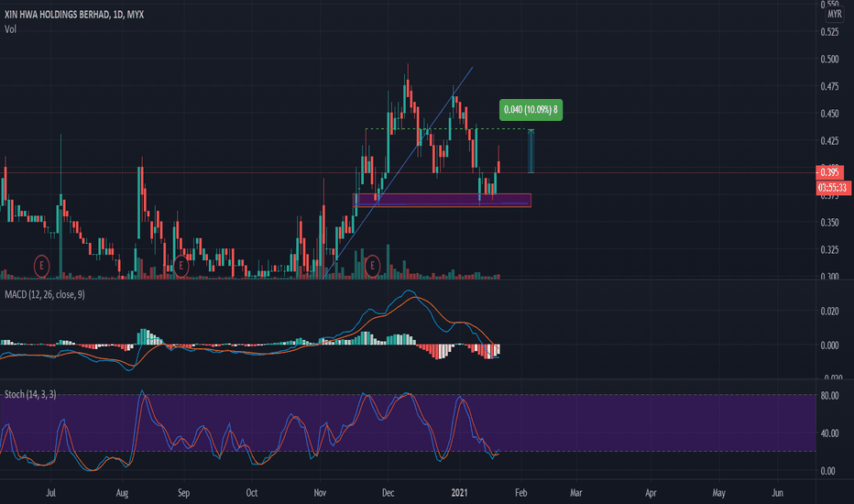
Task: Click the 0.450 price axis label
Action: 829,114
